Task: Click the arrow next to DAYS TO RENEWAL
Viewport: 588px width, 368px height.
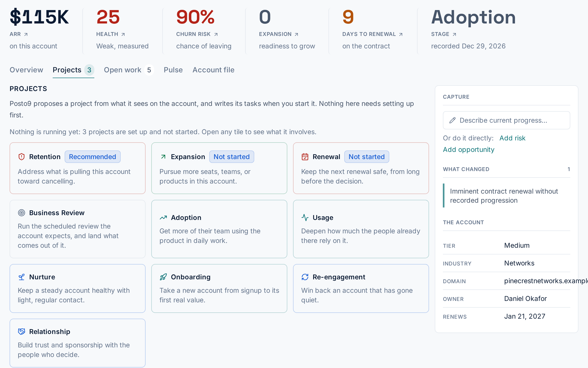Action: pos(401,34)
